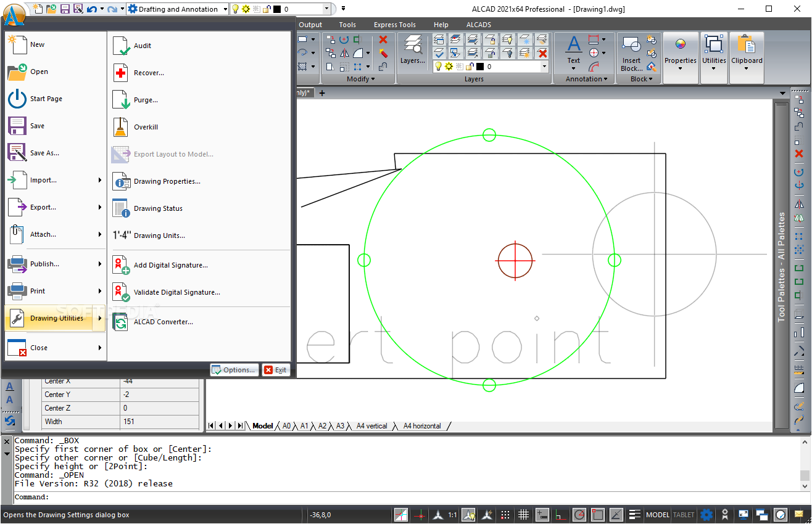
Task: Expand the Print submenu arrow
Action: click(100, 291)
